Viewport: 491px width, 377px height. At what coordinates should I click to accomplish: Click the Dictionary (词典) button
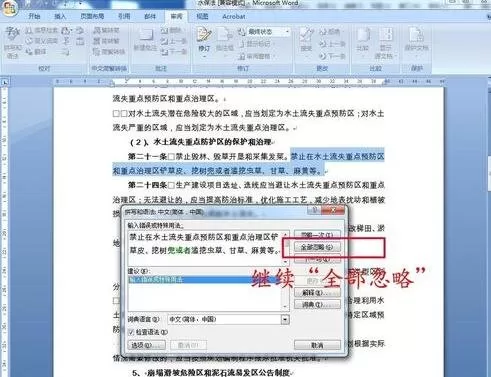[317, 304]
